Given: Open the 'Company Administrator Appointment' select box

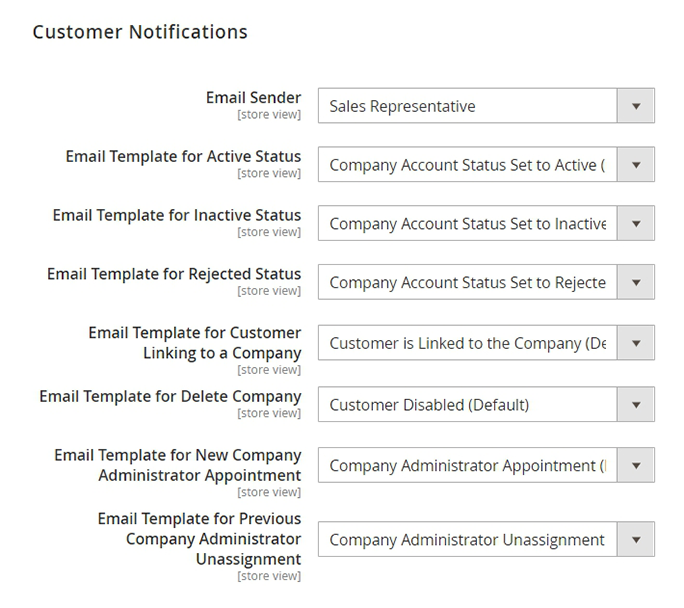Looking at the screenshot, I should point(467,465).
